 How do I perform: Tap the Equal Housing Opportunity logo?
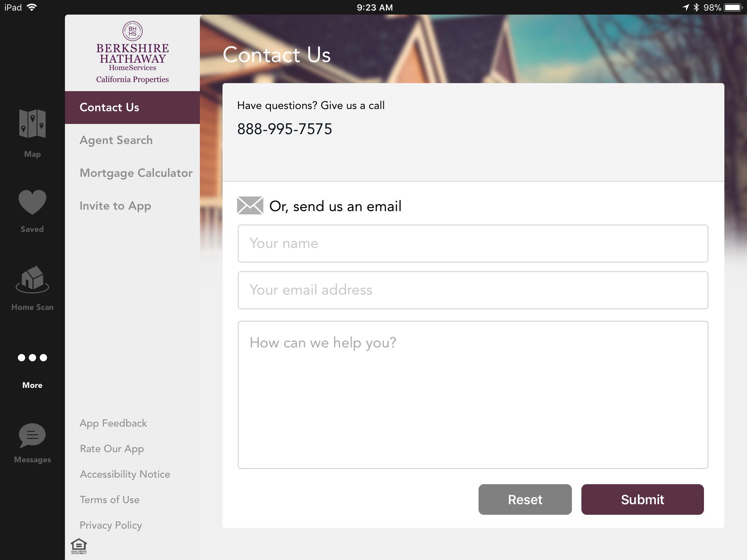(79, 546)
